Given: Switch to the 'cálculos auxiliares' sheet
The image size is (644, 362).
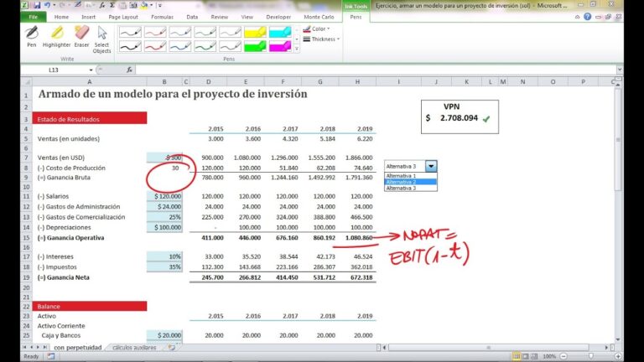Looking at the screenshot, I should coord(136,347).
